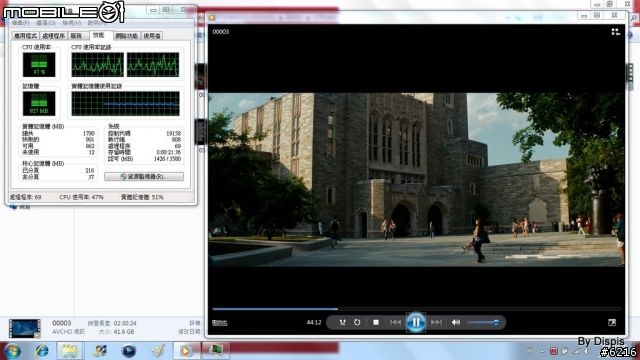
Task: Click the left CPU usage history graph
Action: point(97,64)
